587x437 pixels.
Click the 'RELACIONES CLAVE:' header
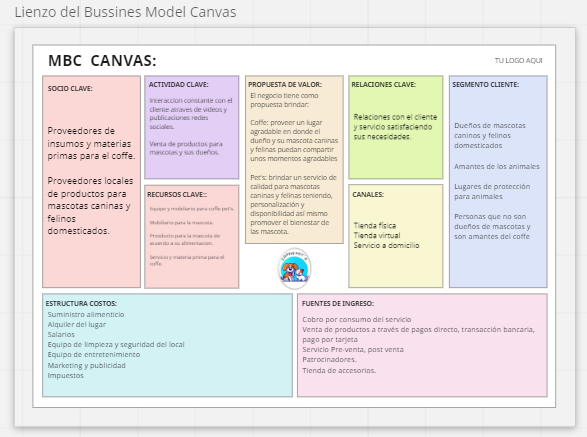click(383, 85)
